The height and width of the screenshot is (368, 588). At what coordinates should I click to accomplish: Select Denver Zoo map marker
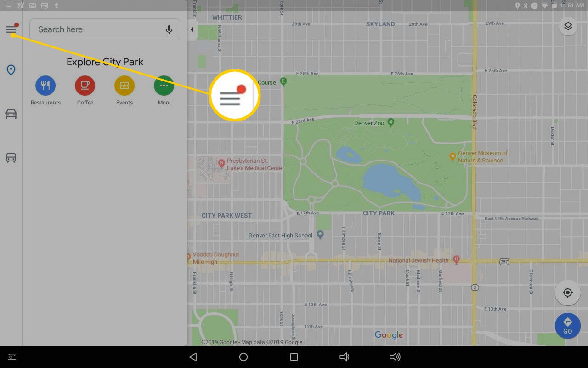click(391, 122)
